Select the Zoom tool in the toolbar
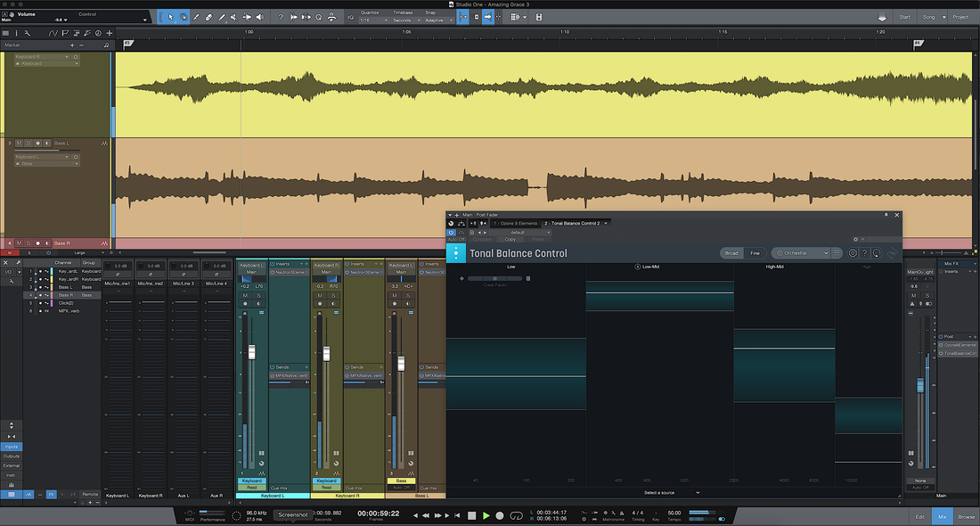This screenshot has width=980, height=526. 317,17
